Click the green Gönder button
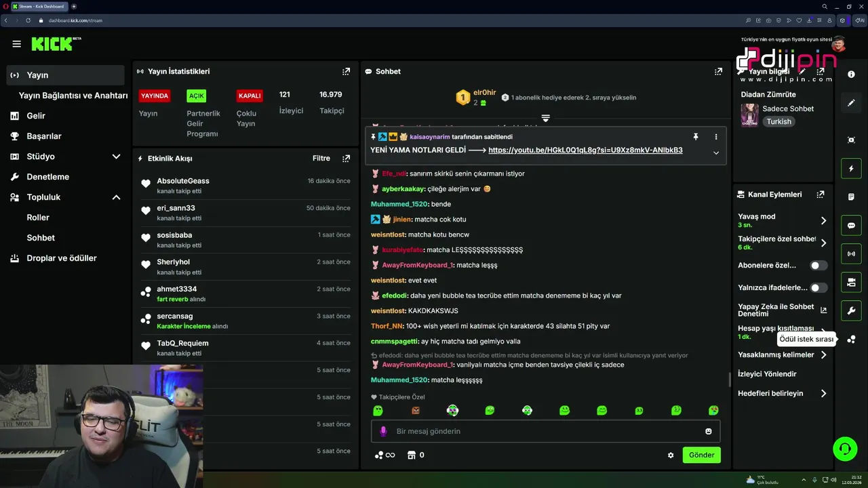Viewport: 868px width, 488px height. coord(701,455)
